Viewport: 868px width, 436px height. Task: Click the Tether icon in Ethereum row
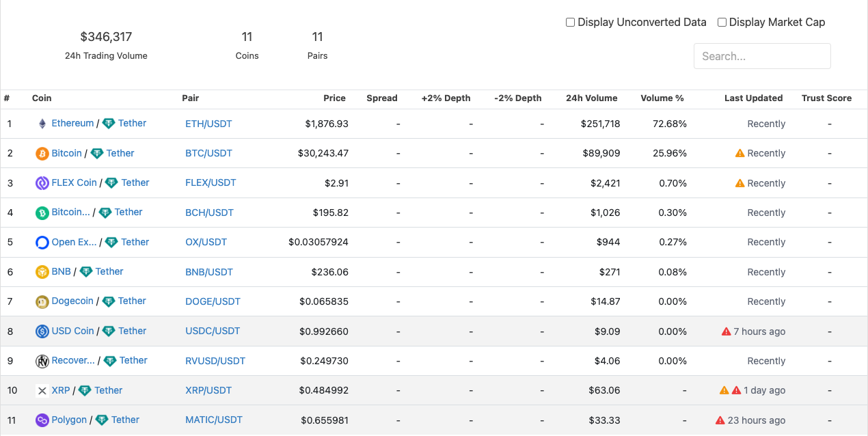[109, 124]
